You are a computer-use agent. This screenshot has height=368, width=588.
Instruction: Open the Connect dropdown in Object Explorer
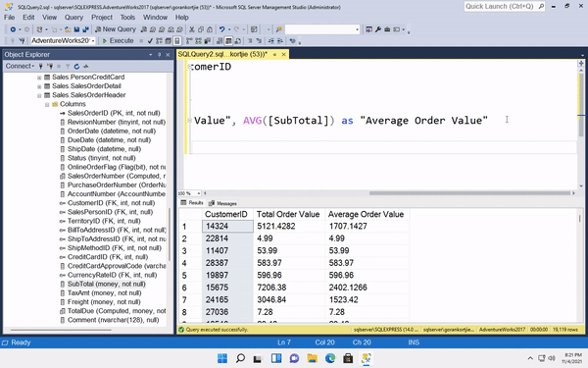tap(20, 66)
